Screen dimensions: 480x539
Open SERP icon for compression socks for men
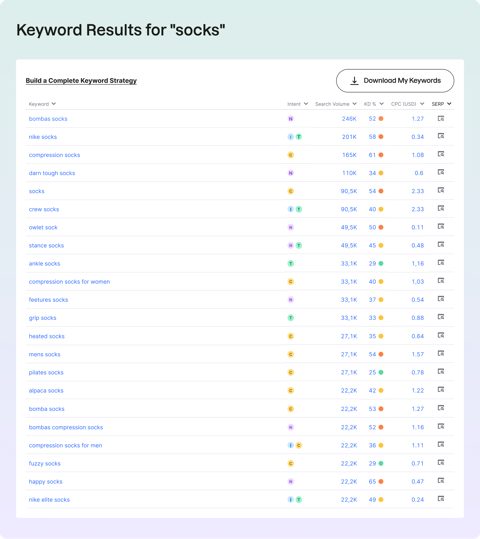(x=441, y=444)
